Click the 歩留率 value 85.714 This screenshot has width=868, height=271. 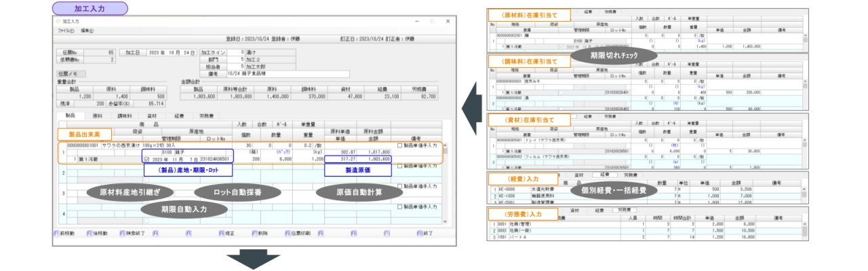click(150, 103)
